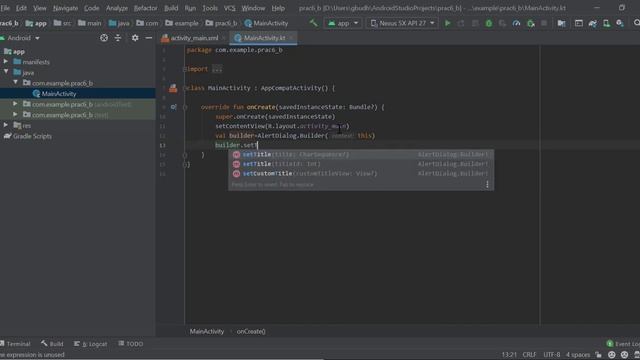Click the Make Project hammer icon
This screenshot has height=360, width=640.
tap(313, 23)
